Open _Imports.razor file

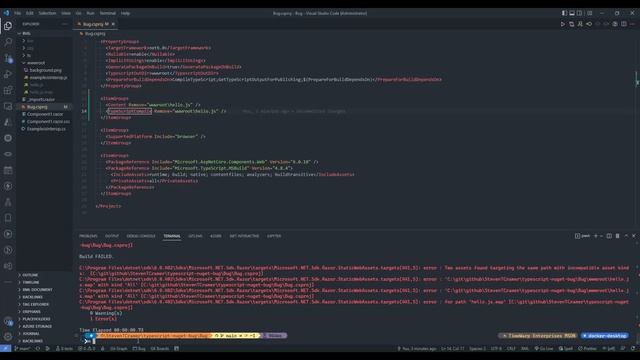click(41, 99)
